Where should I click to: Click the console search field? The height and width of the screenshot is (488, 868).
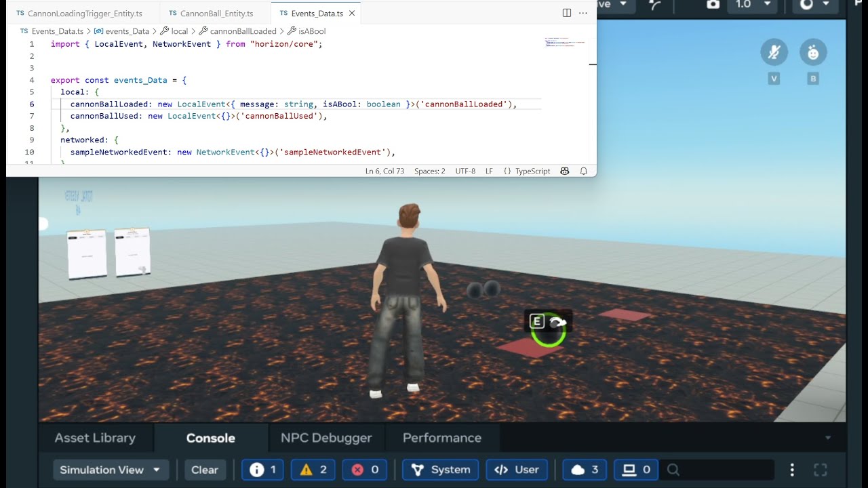click(719, 470)
